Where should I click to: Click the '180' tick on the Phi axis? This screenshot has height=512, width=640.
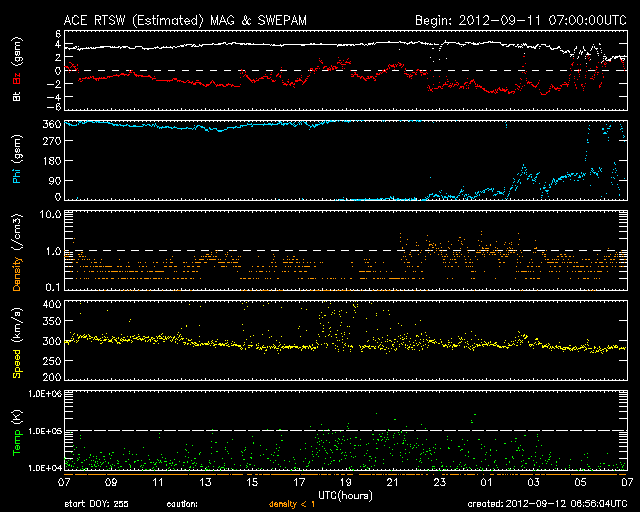click(52, 160)
